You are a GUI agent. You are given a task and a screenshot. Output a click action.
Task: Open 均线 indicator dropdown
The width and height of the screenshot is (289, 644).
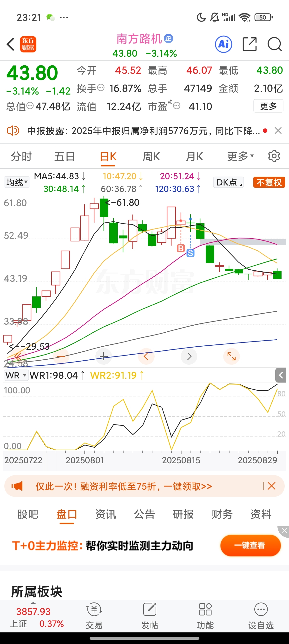tap(17, 182)
